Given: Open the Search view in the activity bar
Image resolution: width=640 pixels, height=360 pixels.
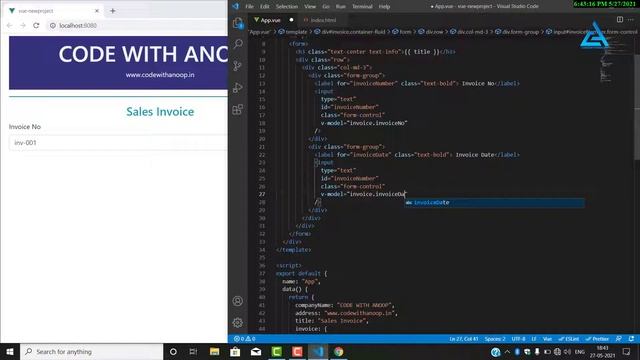Looking at the screenshot, I should [x=238, y=44].
